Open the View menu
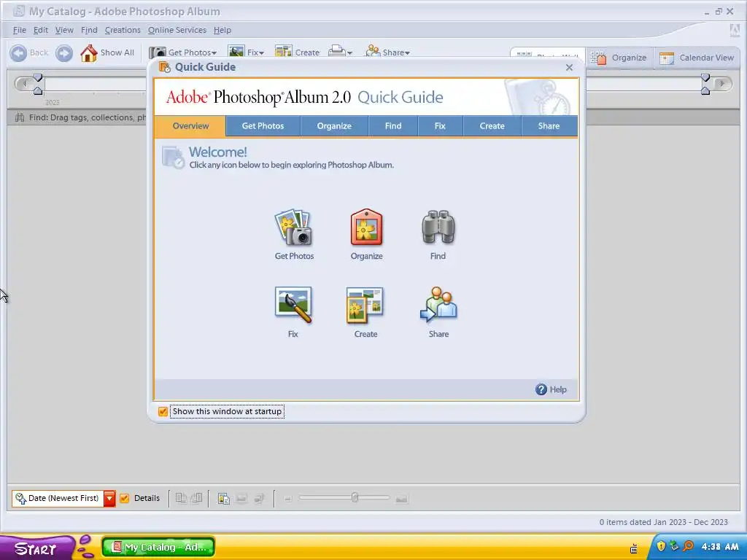Screen dimensions: 747x560 pos(64,30)
